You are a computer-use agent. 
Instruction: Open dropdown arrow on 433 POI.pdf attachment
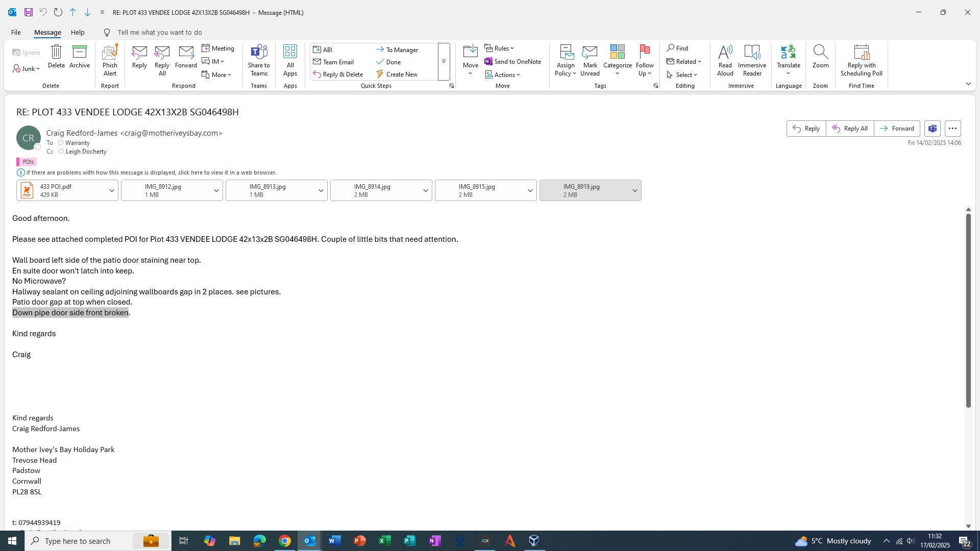click(111, 191)
